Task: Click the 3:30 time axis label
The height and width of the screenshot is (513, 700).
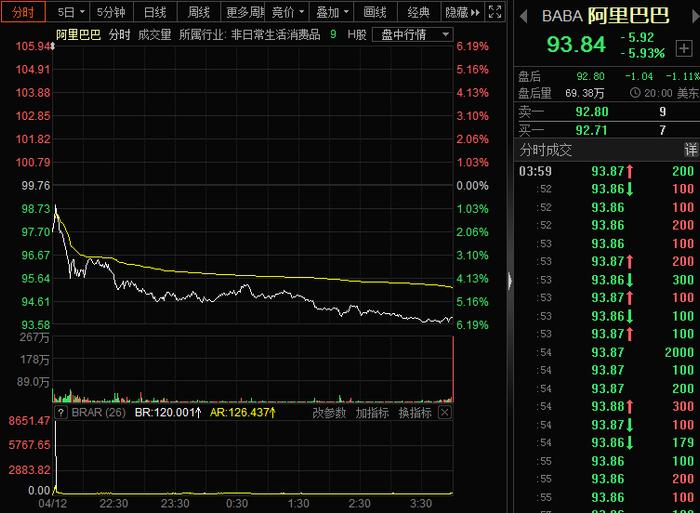Action: point(421,504)
